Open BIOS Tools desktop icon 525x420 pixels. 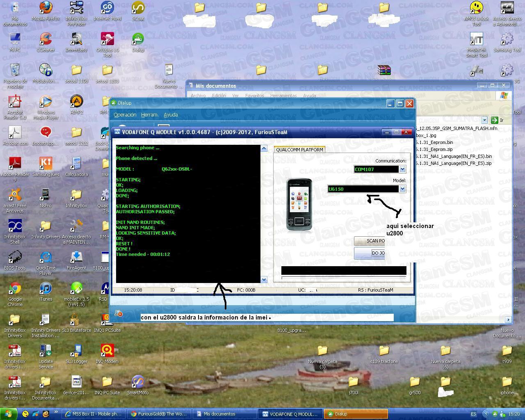tap(15, 260)
